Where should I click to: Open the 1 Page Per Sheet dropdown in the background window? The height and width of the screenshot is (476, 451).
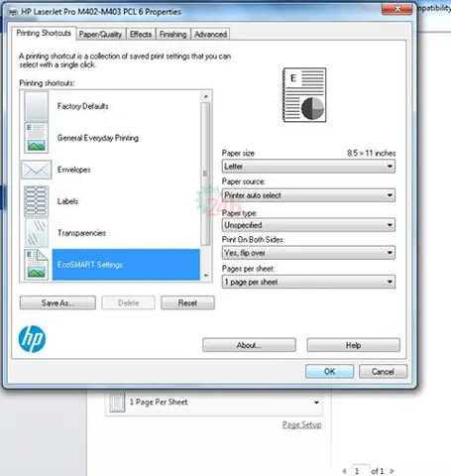pos(214,403)
